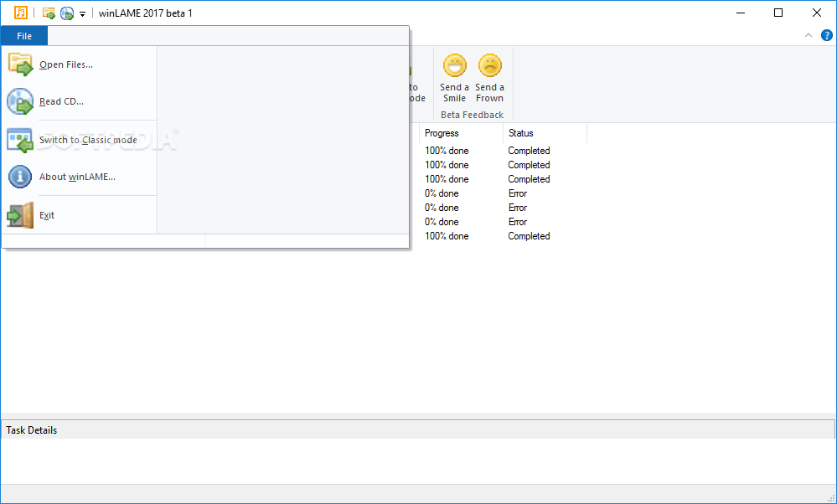Screen dimensions: 837x504
Task: Choose Open Files... from the File menu
Action: pyautogui.click(x=79, y=64)
